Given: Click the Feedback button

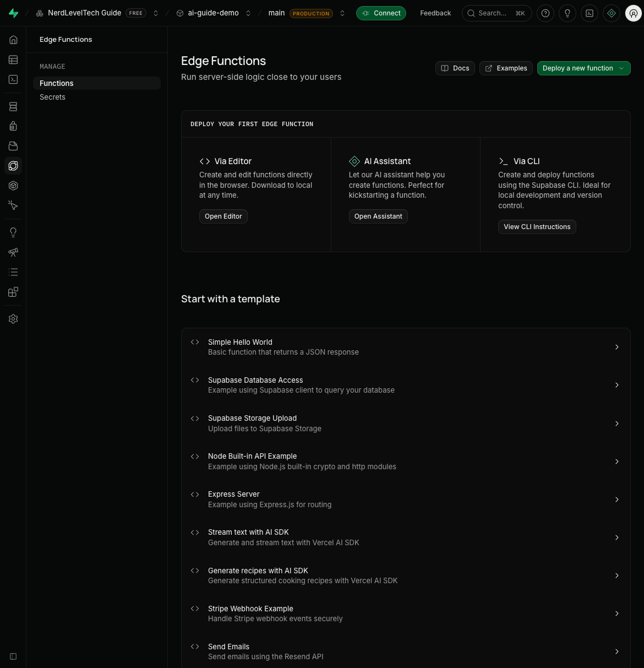Looking at the screenshot, I should coord(435,13).
